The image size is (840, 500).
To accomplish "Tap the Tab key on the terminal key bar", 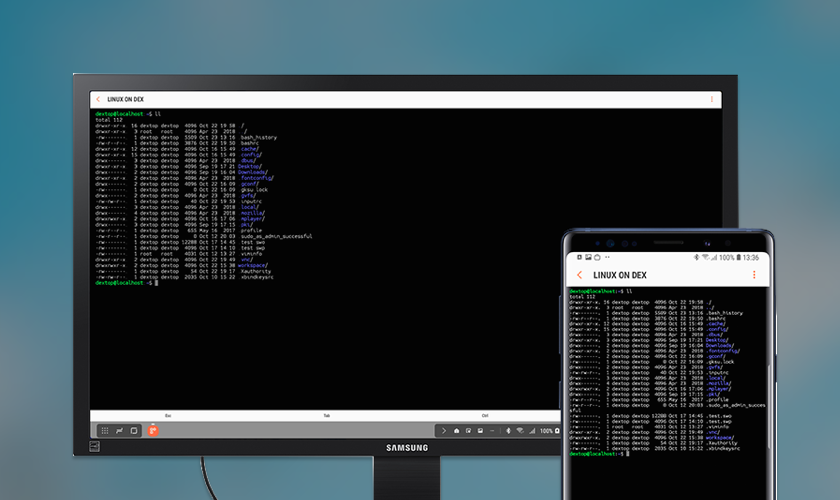I will tap(326, 415).
